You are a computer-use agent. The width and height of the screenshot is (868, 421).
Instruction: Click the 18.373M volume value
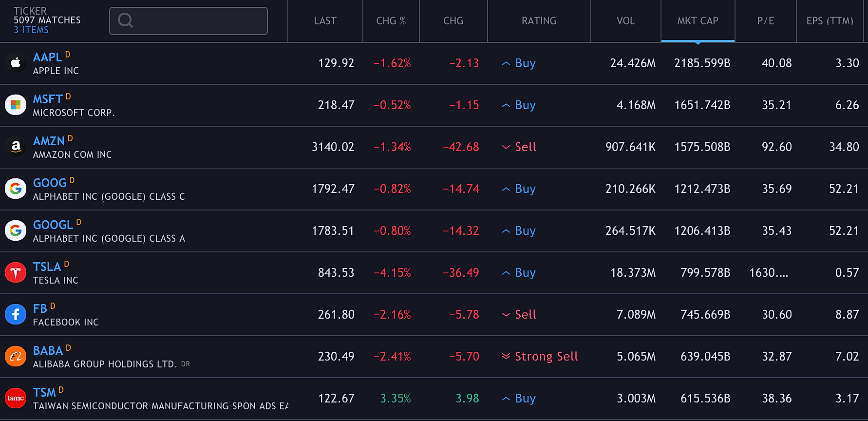pos(633,273)
